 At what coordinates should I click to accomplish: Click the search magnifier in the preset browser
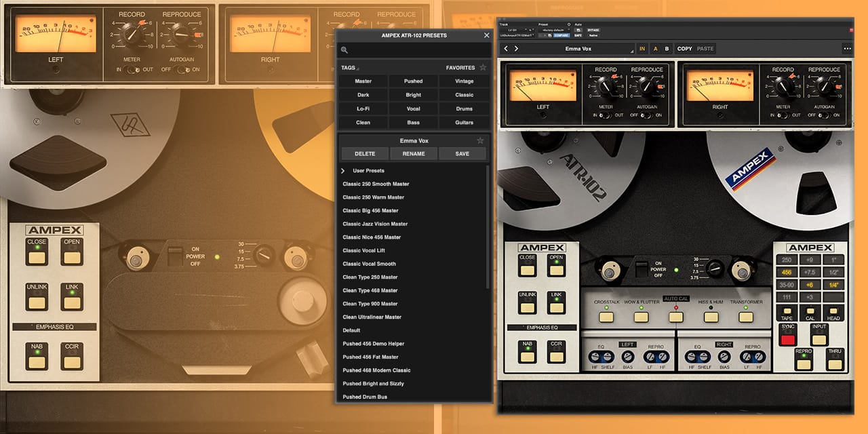[x=344, y=50]
